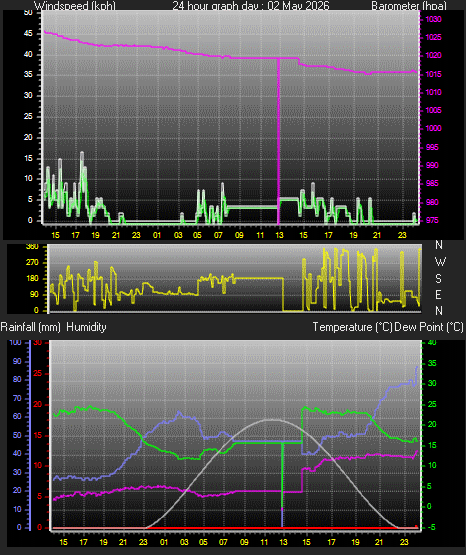
Task: Select barometer axis value 1010
Action: pos(433,92)
